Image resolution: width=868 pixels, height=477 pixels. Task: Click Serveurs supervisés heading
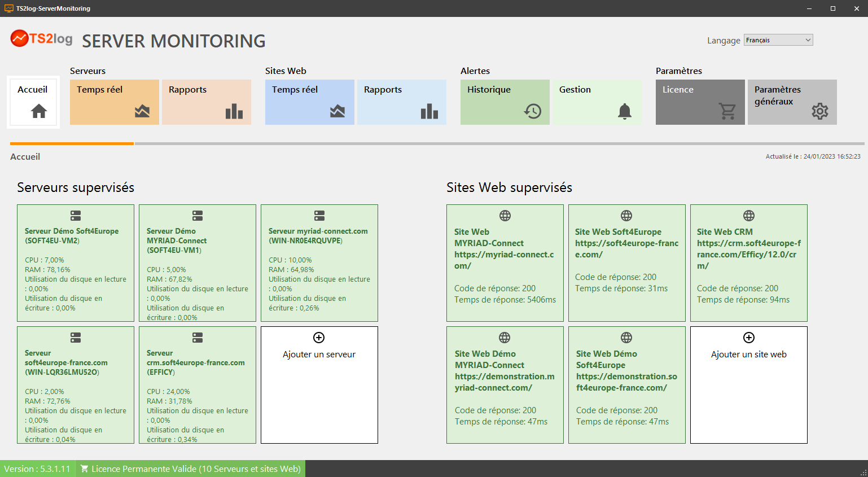[x=76, y=187]
